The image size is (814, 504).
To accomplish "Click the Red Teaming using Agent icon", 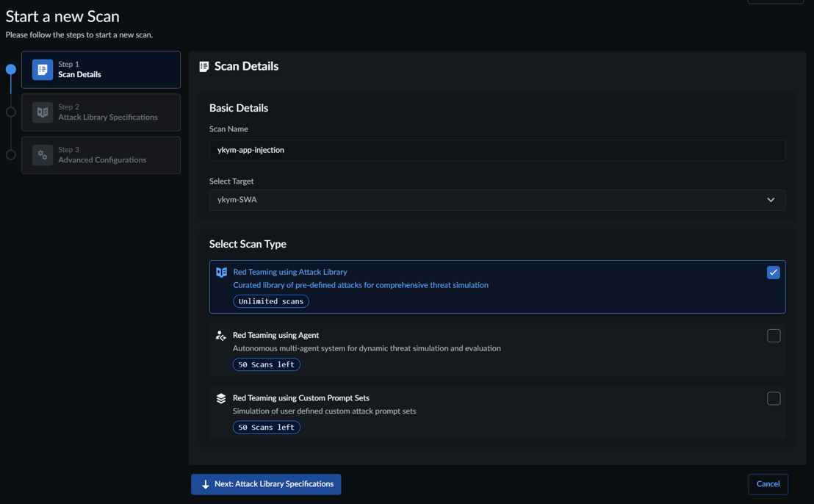I will (x=221, y=336).
